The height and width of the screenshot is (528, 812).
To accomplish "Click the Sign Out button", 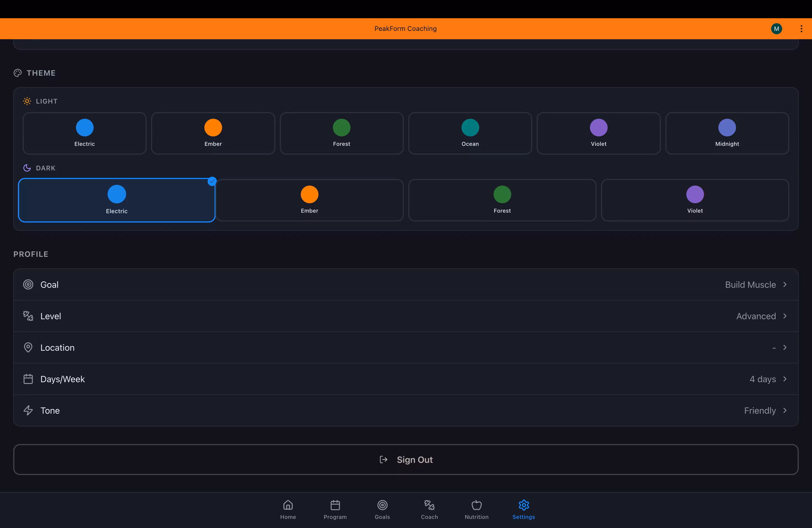I will tap(406, 460).
